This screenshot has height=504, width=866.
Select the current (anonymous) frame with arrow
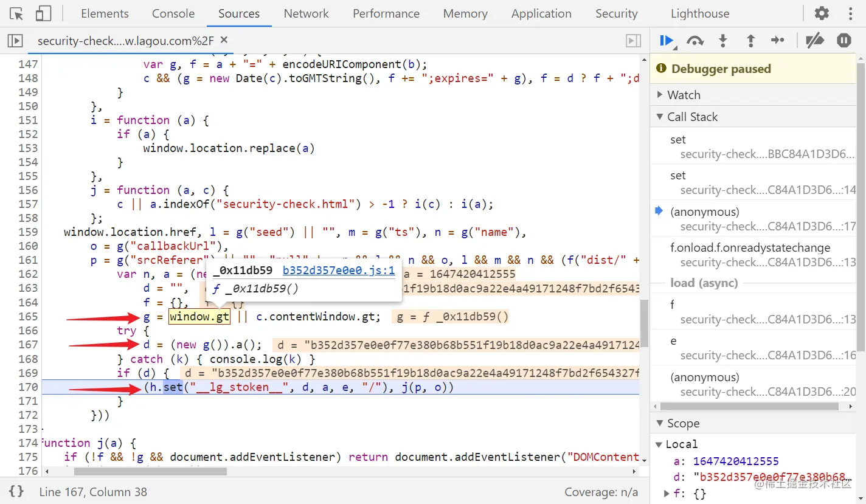tap(754, 218)
